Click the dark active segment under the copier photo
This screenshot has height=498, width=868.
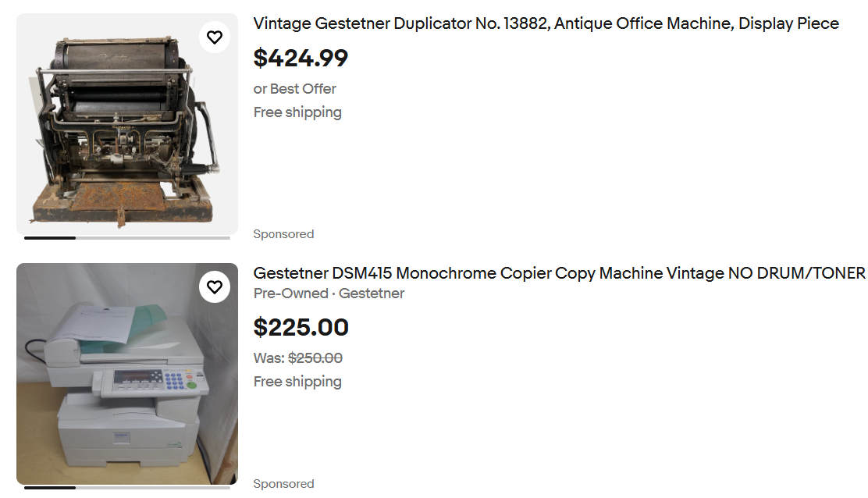tap(50, 488)
